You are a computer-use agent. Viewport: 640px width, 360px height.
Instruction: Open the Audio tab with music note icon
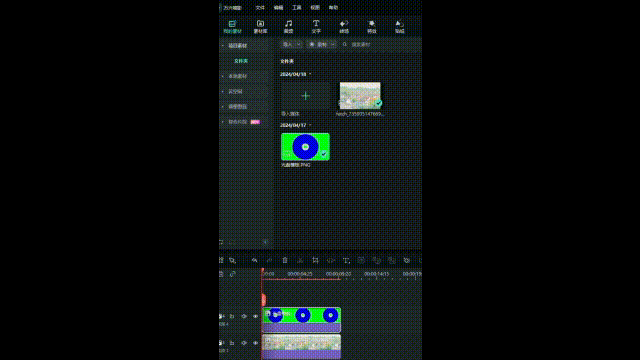pyautogui.click(x=288, y=27)
